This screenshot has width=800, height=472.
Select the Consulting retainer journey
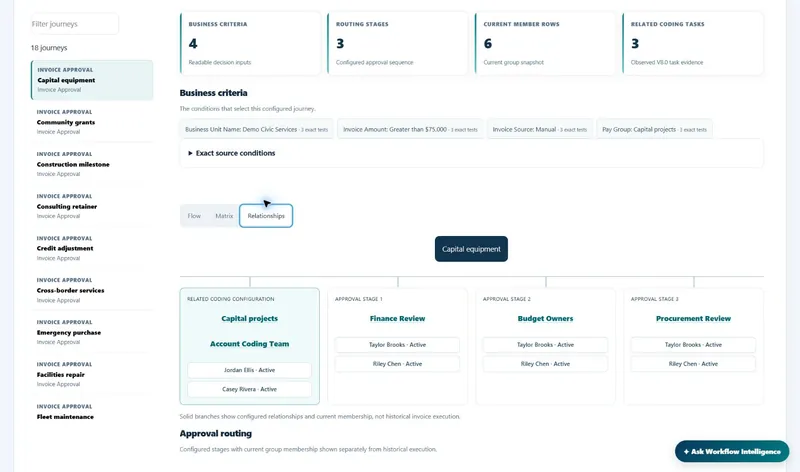pos(92,206)
